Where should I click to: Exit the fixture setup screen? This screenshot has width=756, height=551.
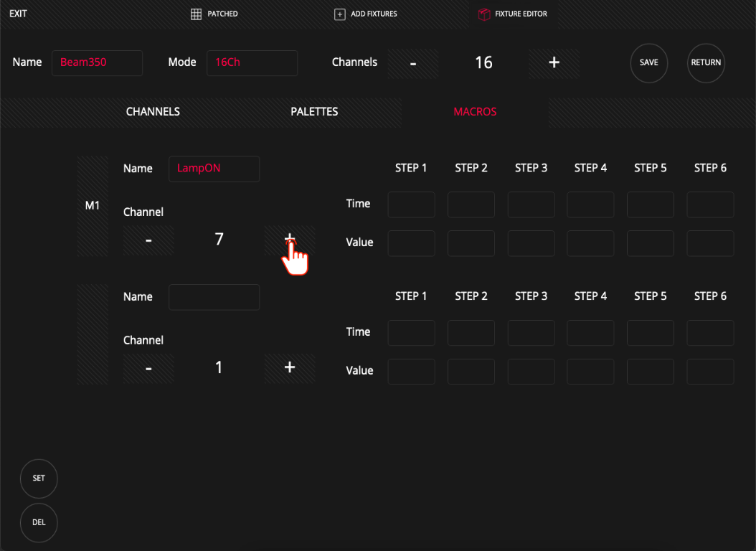coord(19,14)
